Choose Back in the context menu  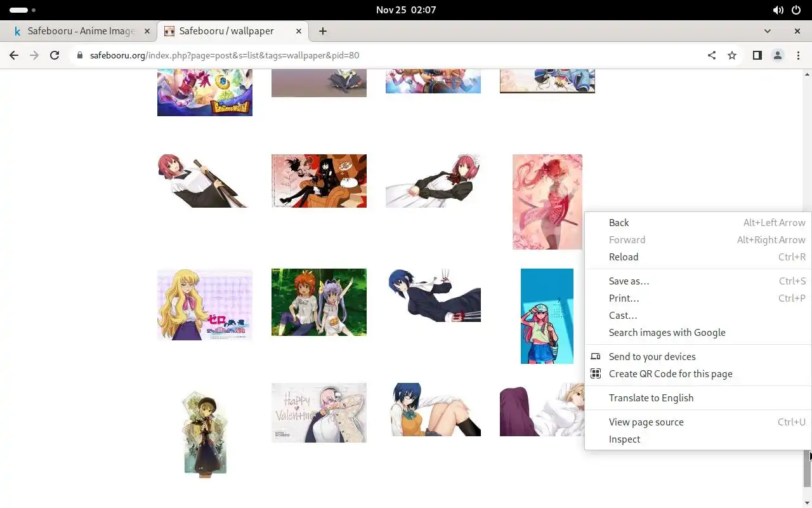pos(698,223)
